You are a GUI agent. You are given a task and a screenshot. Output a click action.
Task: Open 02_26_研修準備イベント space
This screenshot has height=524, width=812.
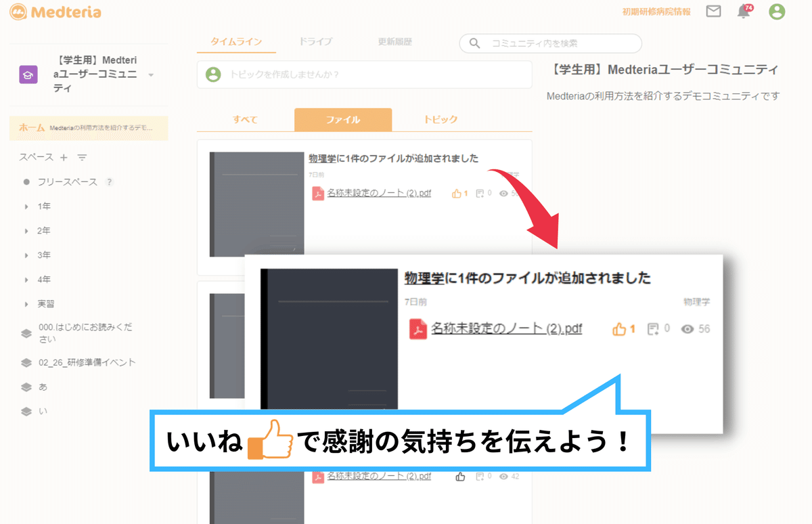pos(87,362)
